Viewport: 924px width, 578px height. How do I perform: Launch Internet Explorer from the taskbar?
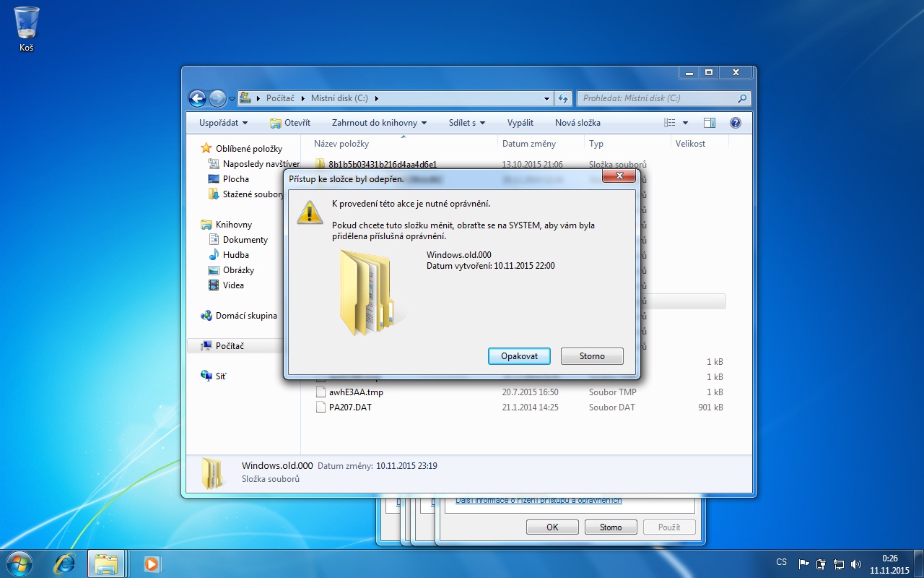65,563
